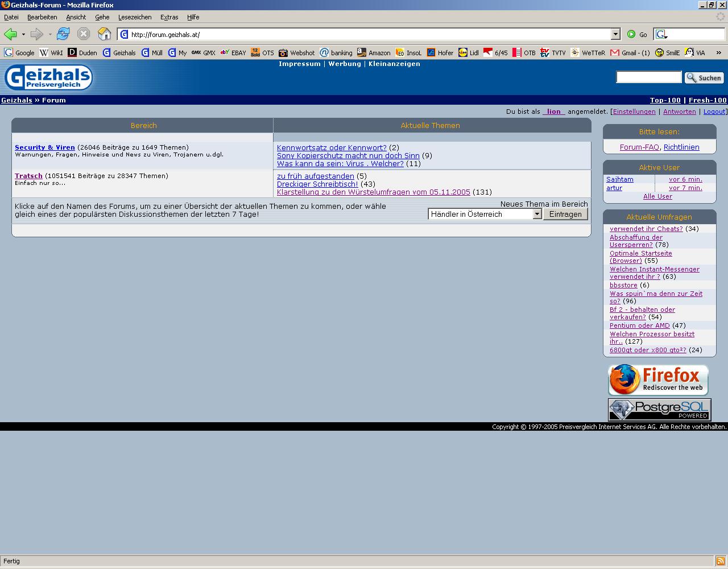This screenshot has width=728, height=569.
Task: Click the PostgreSQL Powered banner
Action: (659, 410)
